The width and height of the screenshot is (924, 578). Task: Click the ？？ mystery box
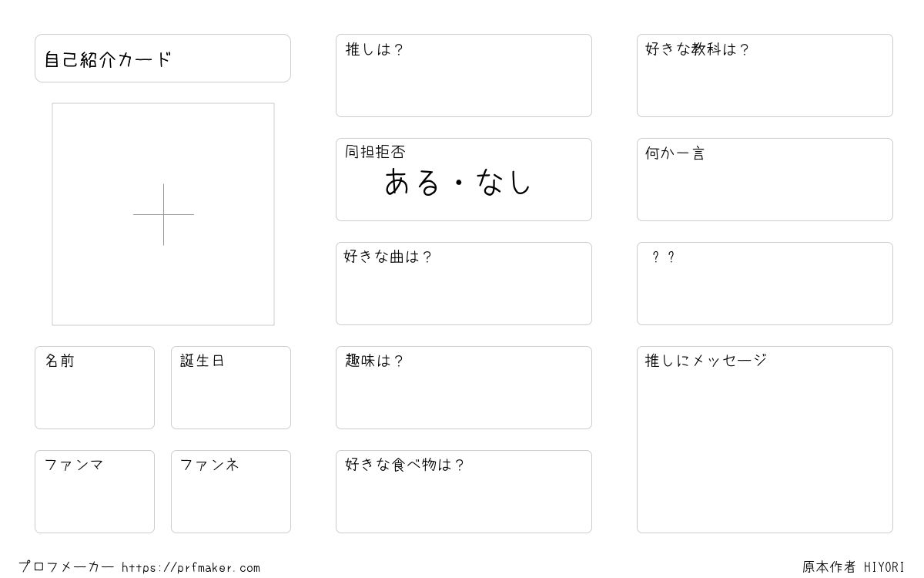tap(765, 284)
